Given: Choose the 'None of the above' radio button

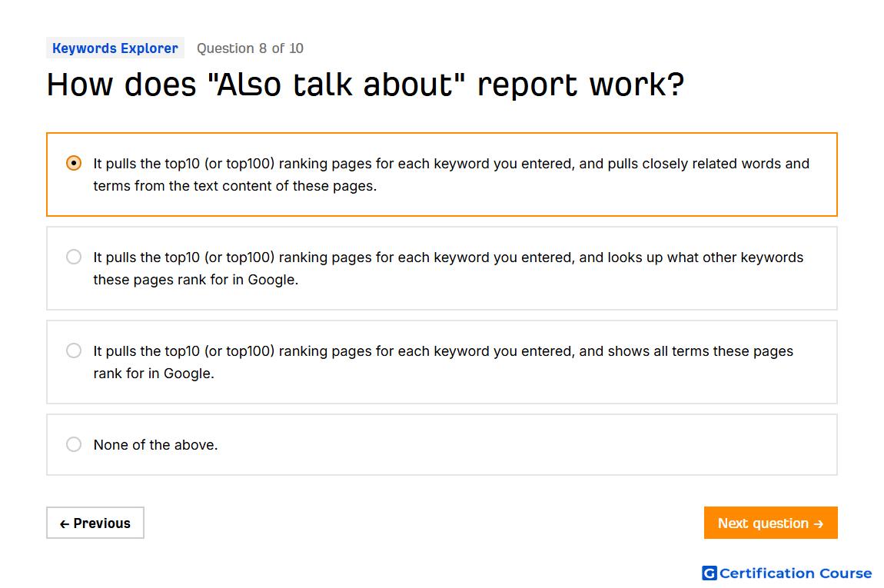Looking at the screenshot, I should (73, 444).
